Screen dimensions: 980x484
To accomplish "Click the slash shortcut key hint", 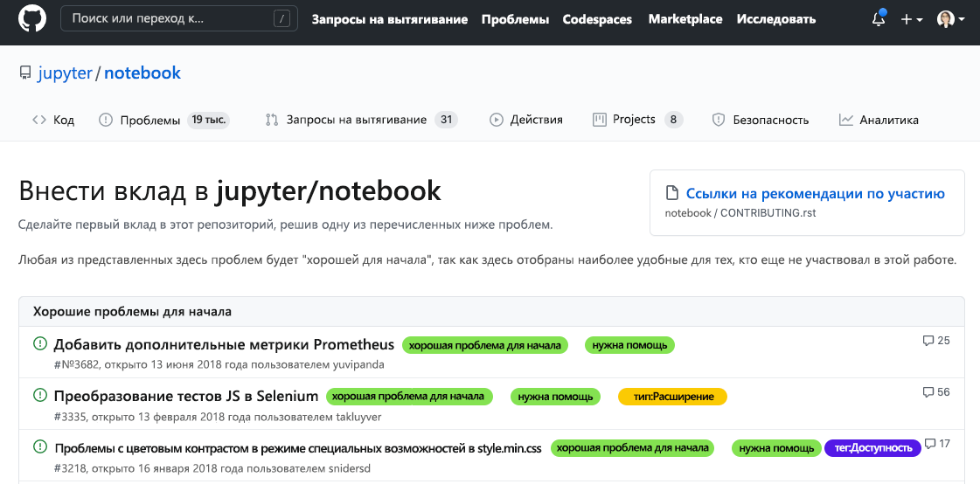I will pyautogui.click(x=281, y=19).
